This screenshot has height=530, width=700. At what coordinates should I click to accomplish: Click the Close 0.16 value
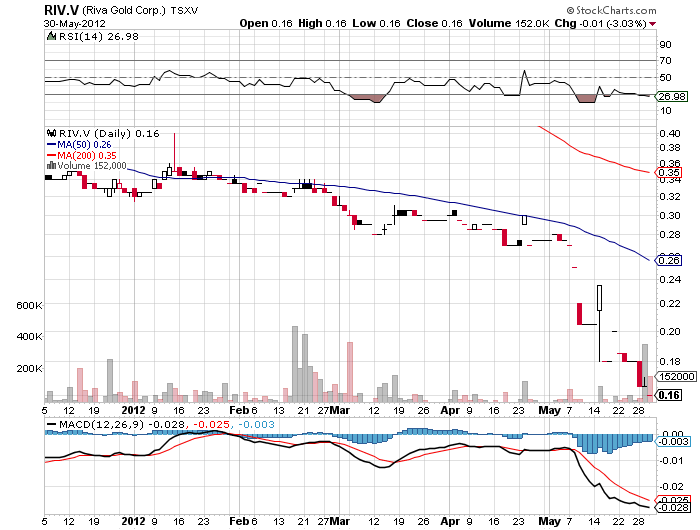click(434, 23)
